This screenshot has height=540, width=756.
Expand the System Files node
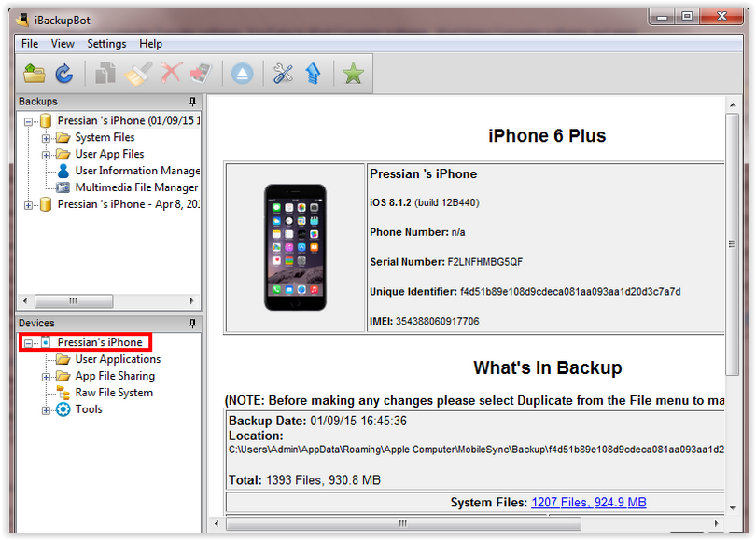pos(46,139)
